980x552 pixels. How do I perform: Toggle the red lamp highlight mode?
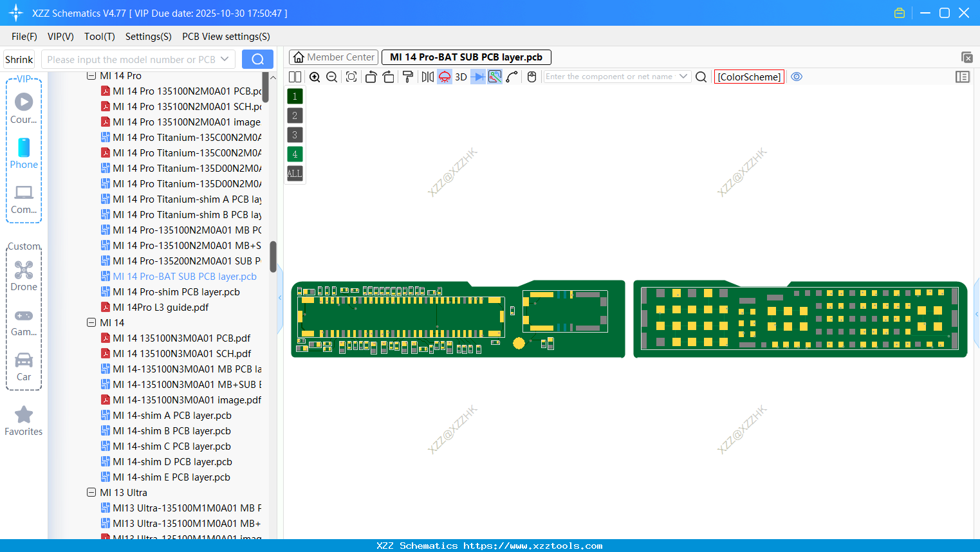pos(444,77)
